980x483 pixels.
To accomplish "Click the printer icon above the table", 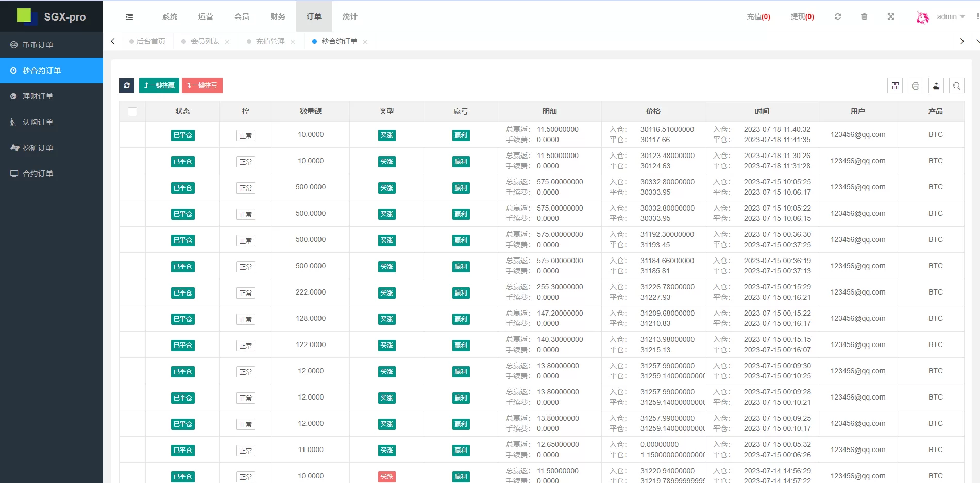I will pos(916,86).
